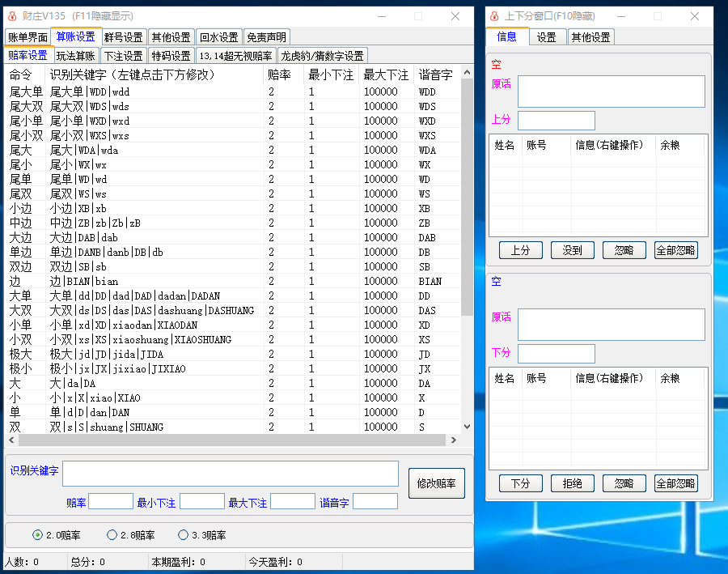Open the 免责声明 tab
This screenshot has height=574, width=728.
(266, 37)
